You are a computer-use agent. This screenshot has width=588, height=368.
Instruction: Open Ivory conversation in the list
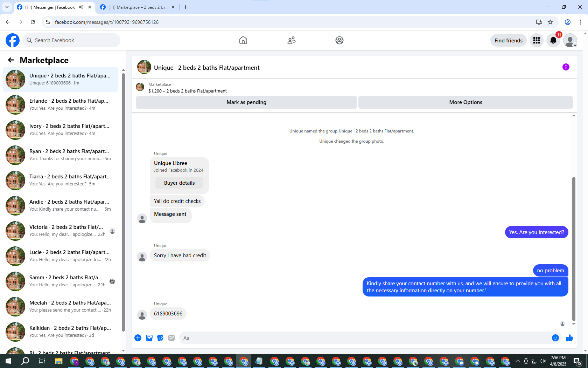pos(60,130)
